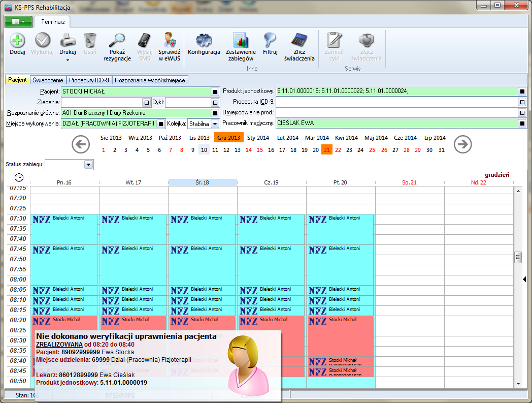Viewport: 532px width, 403px height.
Task: Expand the Drukuj dropdown arrow
Action: [68, 60]
